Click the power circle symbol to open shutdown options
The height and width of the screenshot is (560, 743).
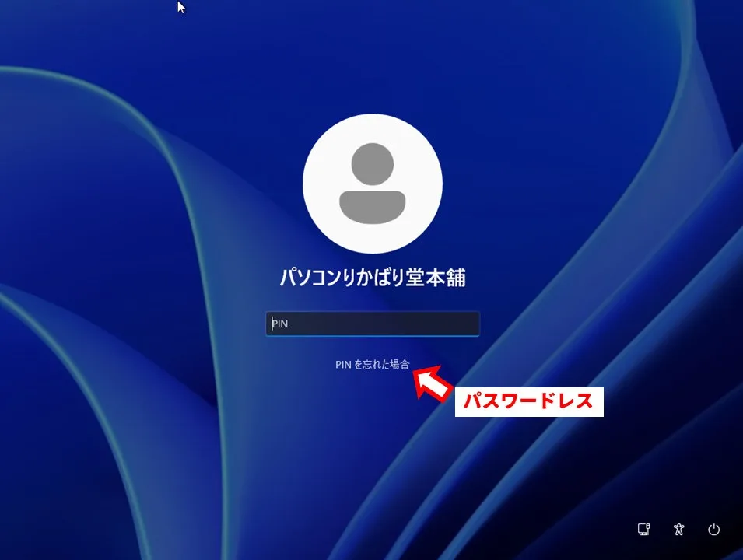point(713,529)
